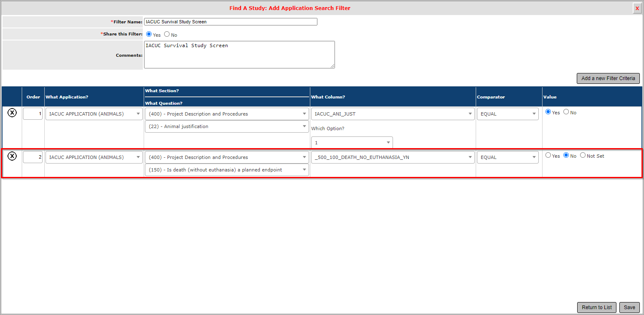Open row 1 EQUAL comparator dropdown
644x315 pixels.
pos(508,114)
